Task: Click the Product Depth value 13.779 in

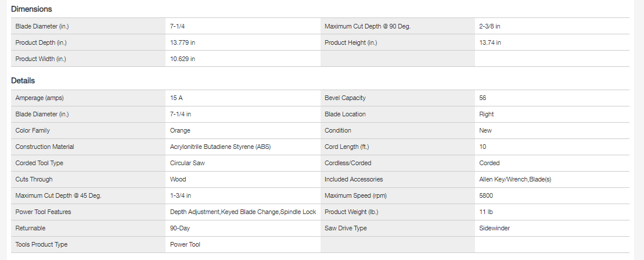Action: [x=182, y=42]
